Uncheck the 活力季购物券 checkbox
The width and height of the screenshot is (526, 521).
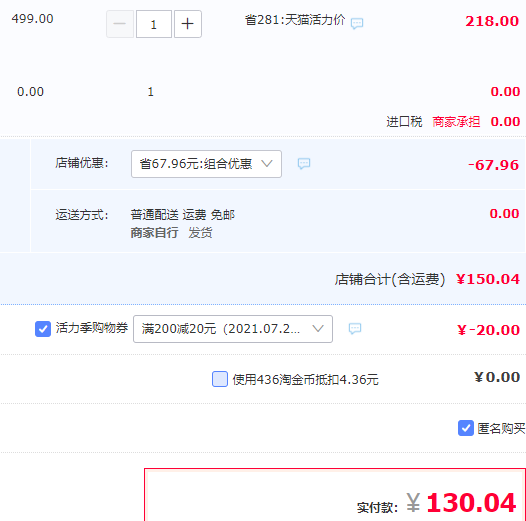click(x=43, y=329)
